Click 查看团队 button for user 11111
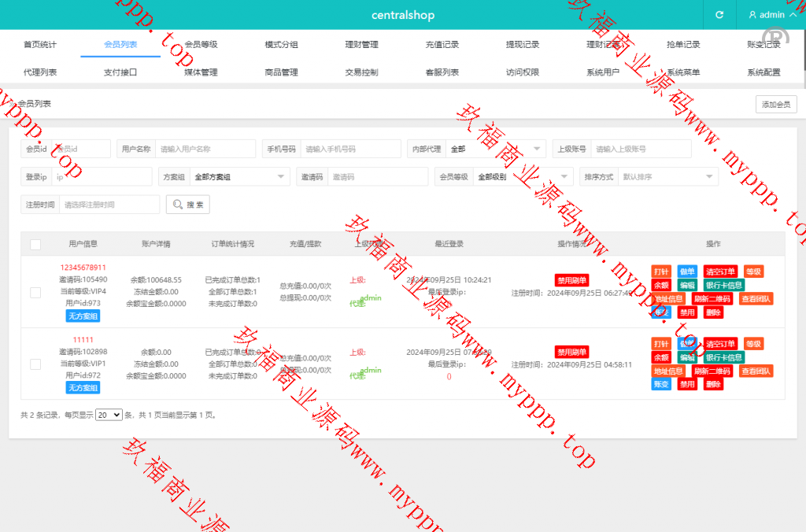The width and height of the screenshot is (806, 532). 756,371
